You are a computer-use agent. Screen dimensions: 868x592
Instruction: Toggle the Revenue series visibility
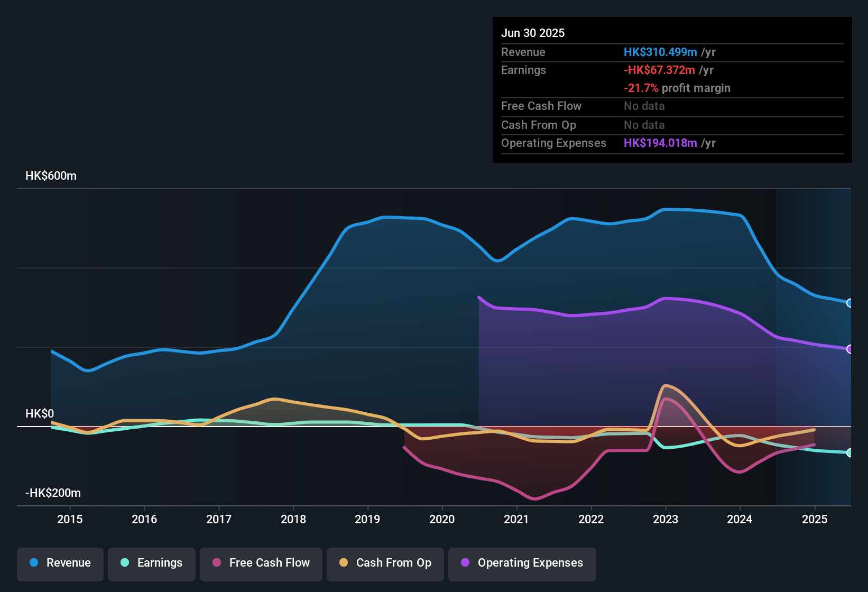[x=60, y=563]
